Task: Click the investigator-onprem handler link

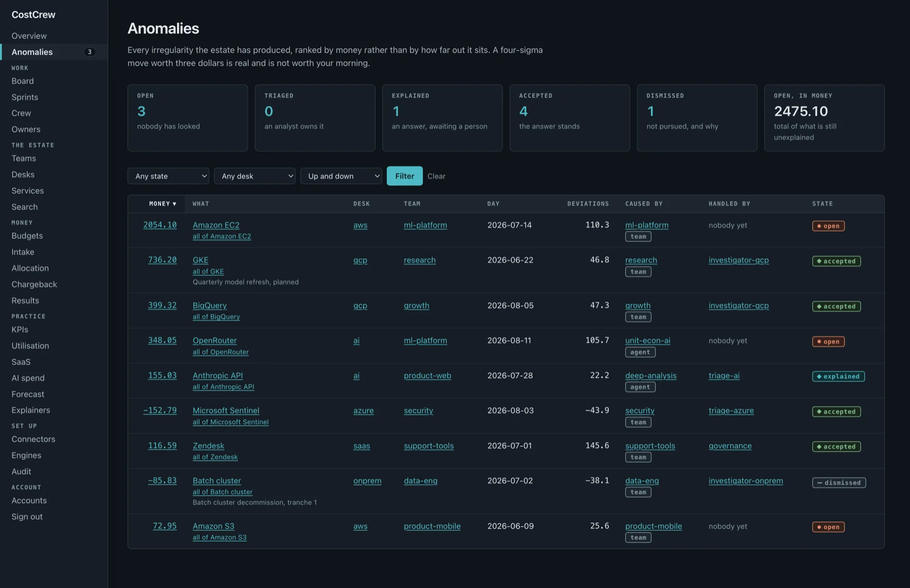Action: [746, 481]
